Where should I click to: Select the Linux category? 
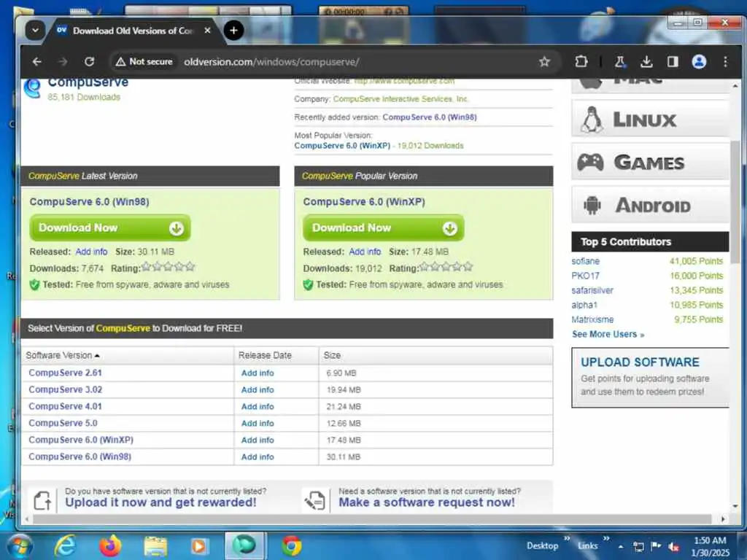click(x=650, y=119)
